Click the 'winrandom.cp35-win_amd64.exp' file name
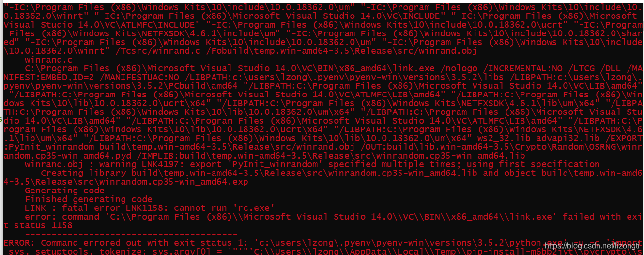This screenshot has height=255, width=644. tap(173, 182)
